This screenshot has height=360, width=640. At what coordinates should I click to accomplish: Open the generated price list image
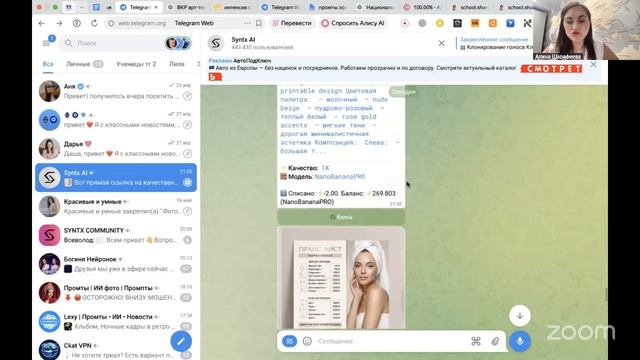click(x=341, y=278)
